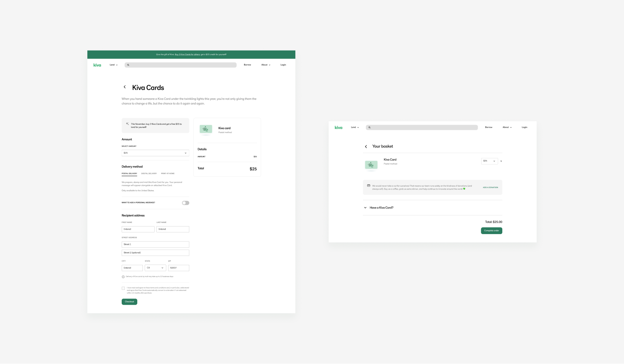
Task: Check the terms and conditions checkbox
Action: 123,288
